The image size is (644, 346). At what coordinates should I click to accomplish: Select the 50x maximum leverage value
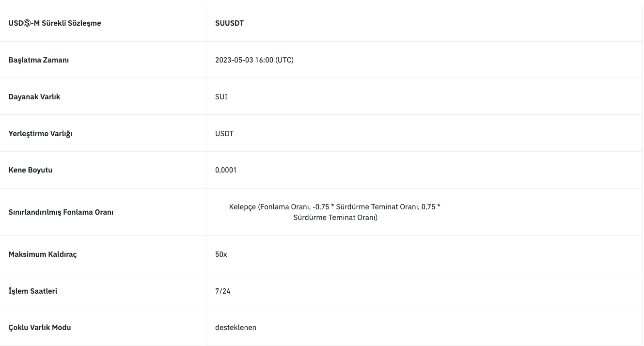(221, 254)
